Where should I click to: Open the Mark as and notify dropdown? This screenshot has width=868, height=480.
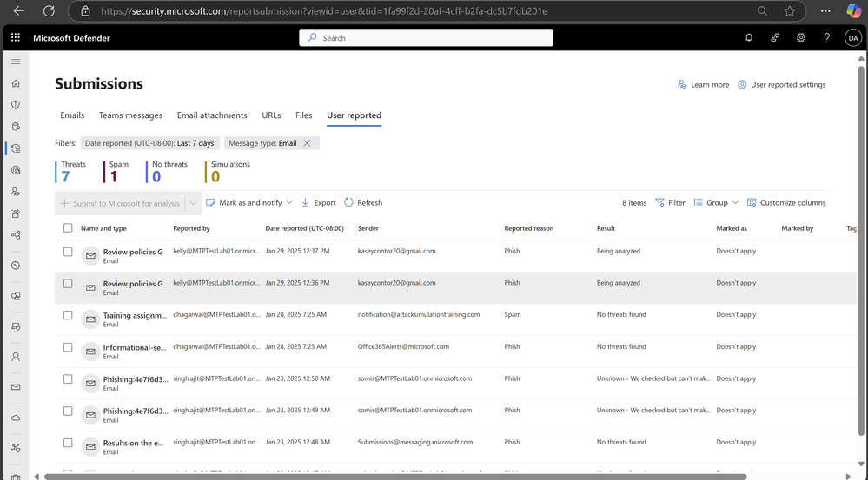pyautogui.click(x=249, y=202)
